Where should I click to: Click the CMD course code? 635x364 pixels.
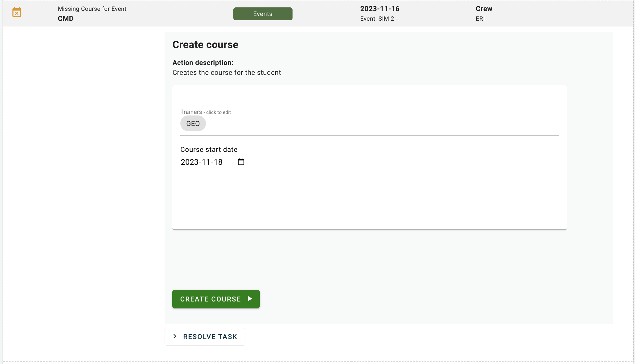point(66,18)
